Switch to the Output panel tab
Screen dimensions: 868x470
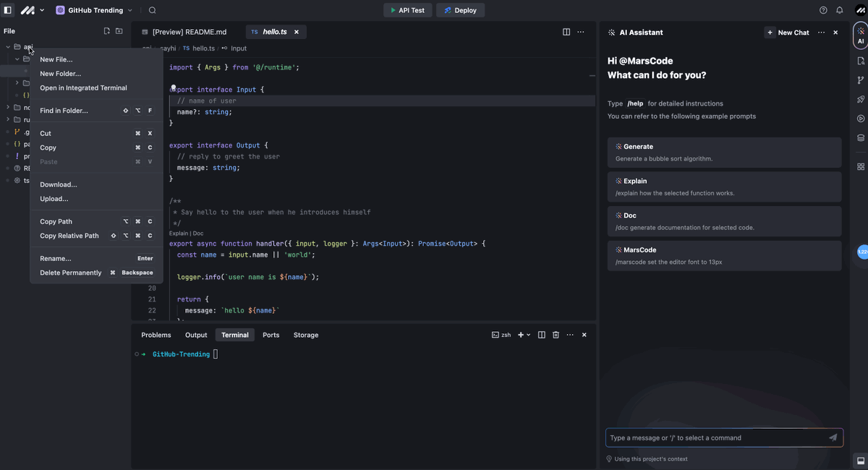coord(196,335)
